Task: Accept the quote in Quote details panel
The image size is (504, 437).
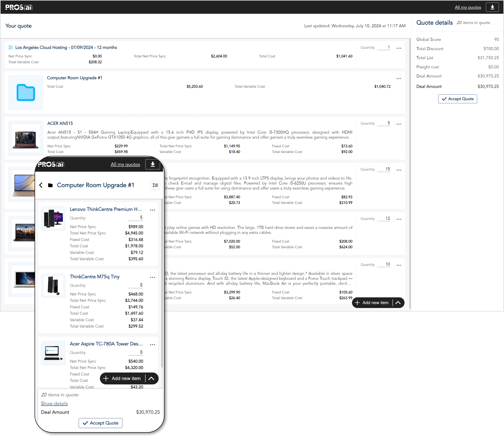Action: click(x=457, y=99)
